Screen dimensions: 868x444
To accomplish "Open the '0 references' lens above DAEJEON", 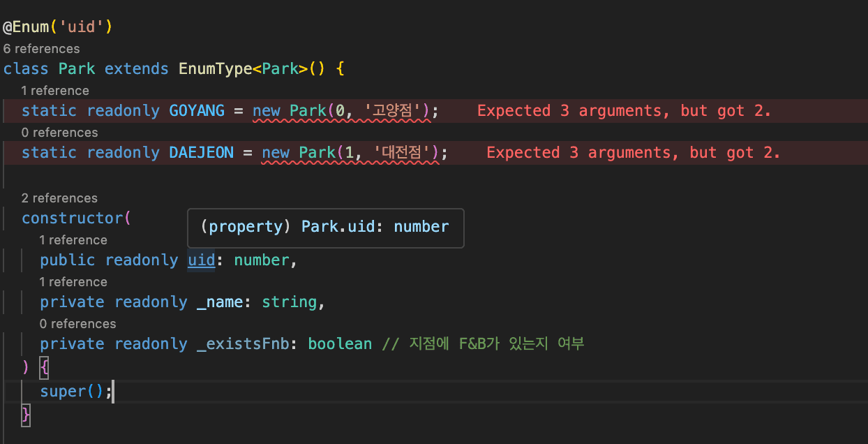I will (59, 133).
